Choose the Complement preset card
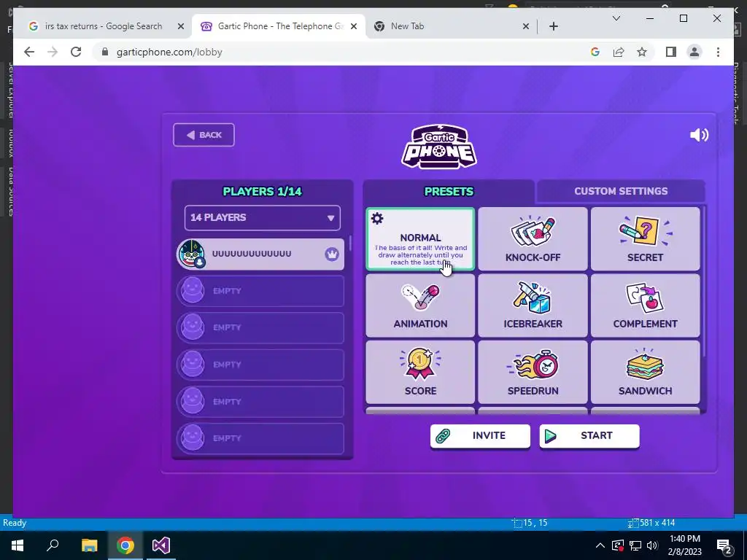The width and height of the screenshot is (747, 560). click(x=645, y=306)
